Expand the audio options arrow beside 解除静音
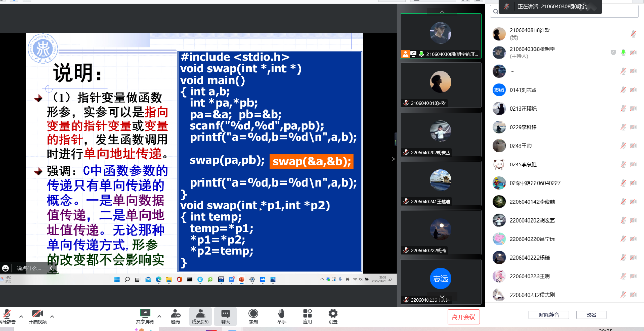 [21, 316]
